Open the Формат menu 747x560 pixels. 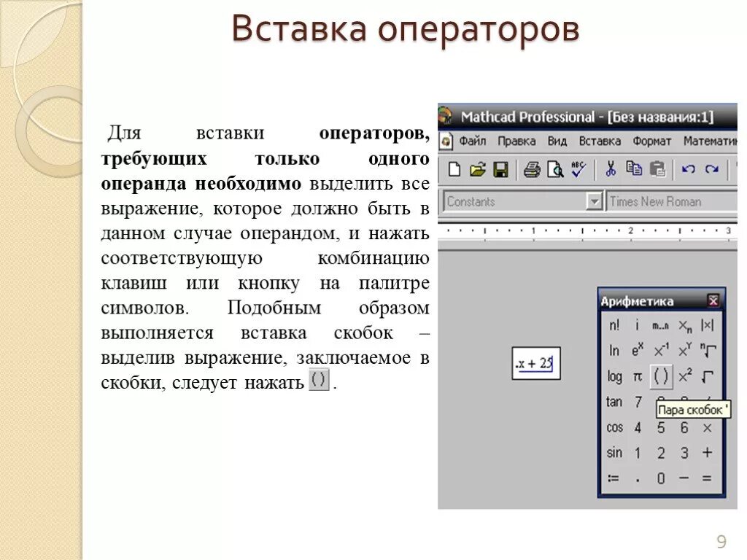(652, 141)
